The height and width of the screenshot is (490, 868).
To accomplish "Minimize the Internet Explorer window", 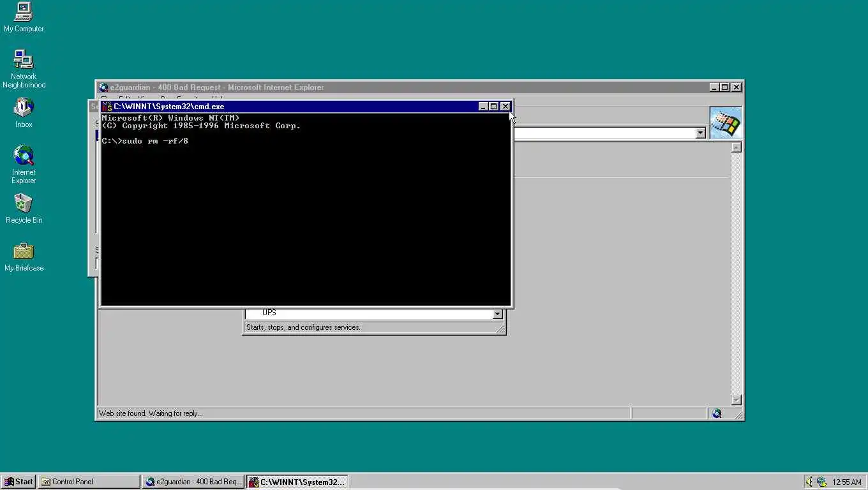I will [714, 87].
